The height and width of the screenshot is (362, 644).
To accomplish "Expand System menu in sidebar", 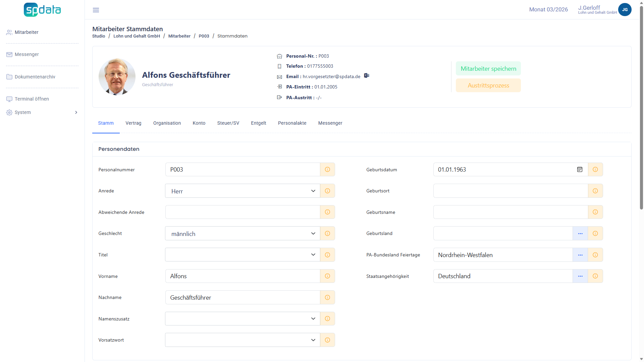I will tap(42, 112).
